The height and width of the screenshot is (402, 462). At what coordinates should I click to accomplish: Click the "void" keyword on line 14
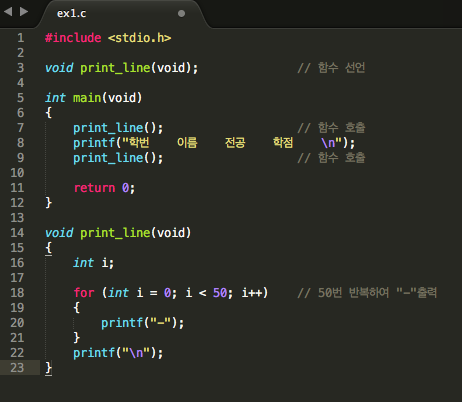[x=59, y=233]
